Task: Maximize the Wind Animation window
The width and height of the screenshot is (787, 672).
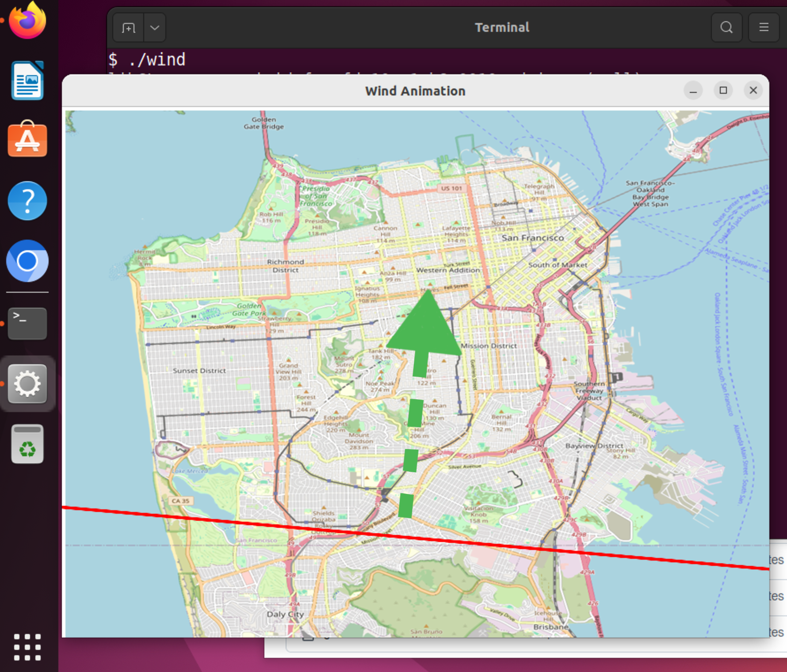Action: [x=723, y=91]
